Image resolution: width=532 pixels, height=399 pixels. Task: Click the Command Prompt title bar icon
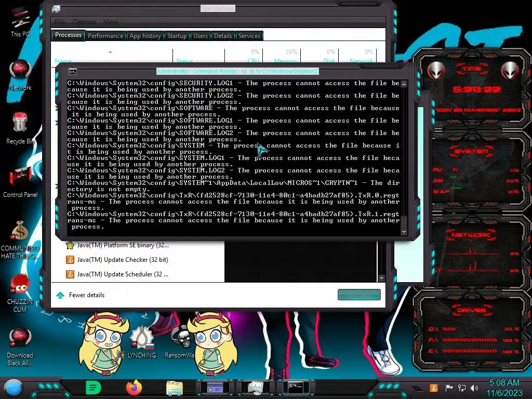(73, 72)
